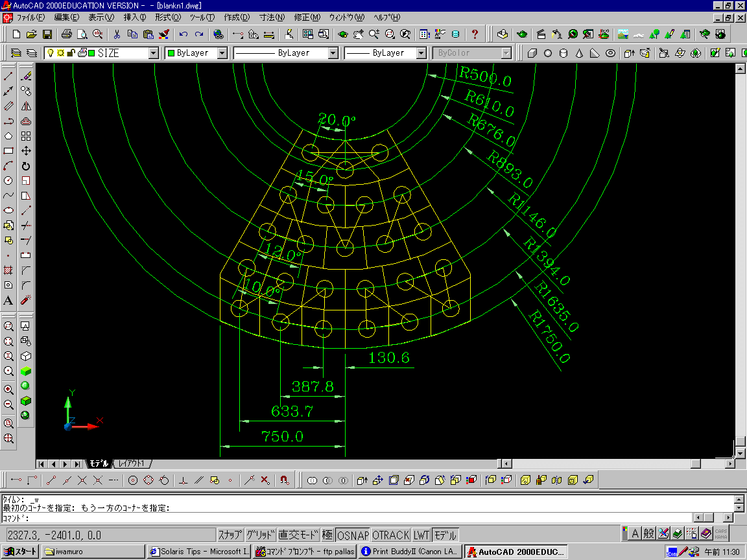Click the Box solid icon
Screen dimensions: 747x560
pos(532,53)
